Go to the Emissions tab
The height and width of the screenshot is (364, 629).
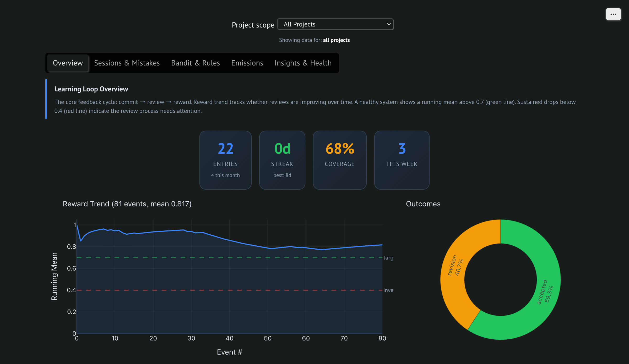click(247, 63)
